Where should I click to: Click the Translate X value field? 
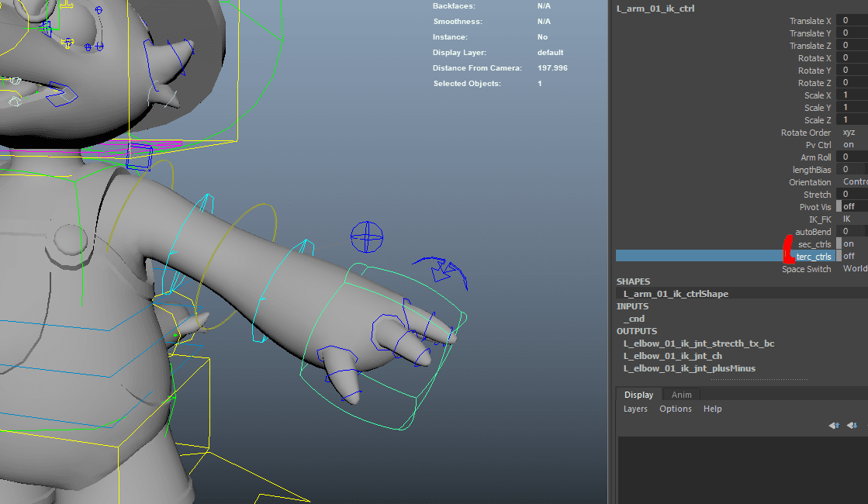point(852,20)
